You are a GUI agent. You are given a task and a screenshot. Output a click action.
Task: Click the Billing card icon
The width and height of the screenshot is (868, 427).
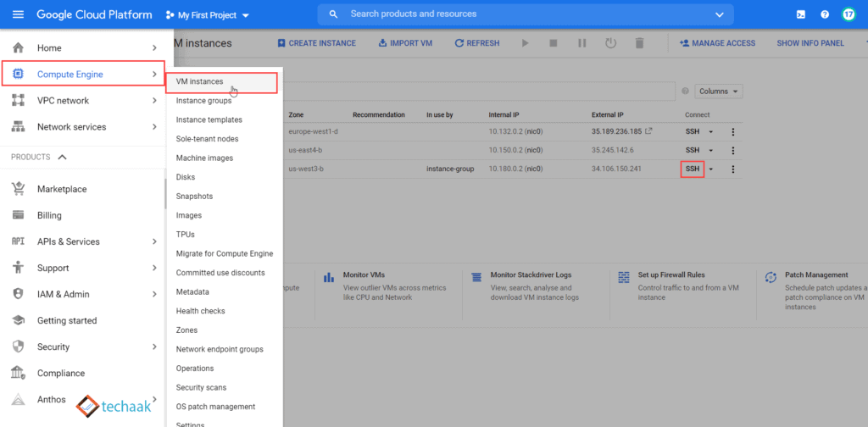[19, 215]
